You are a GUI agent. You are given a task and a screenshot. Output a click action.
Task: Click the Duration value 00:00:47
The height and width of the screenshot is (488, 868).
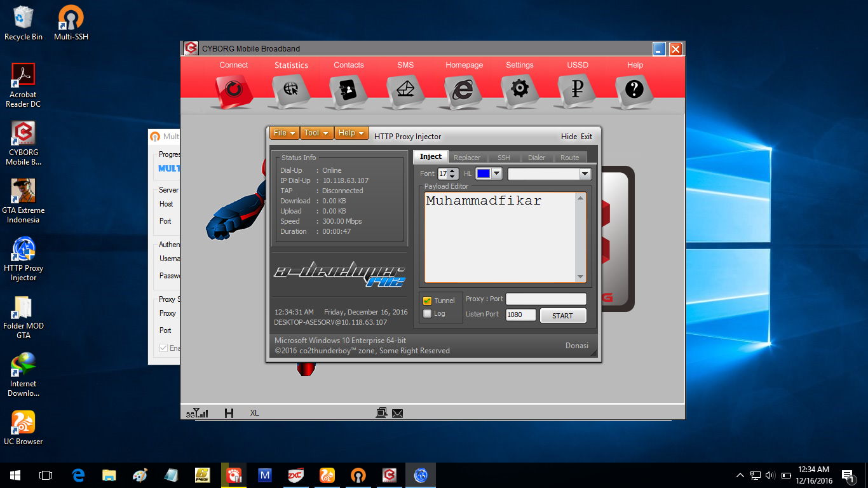click(337, 231)
